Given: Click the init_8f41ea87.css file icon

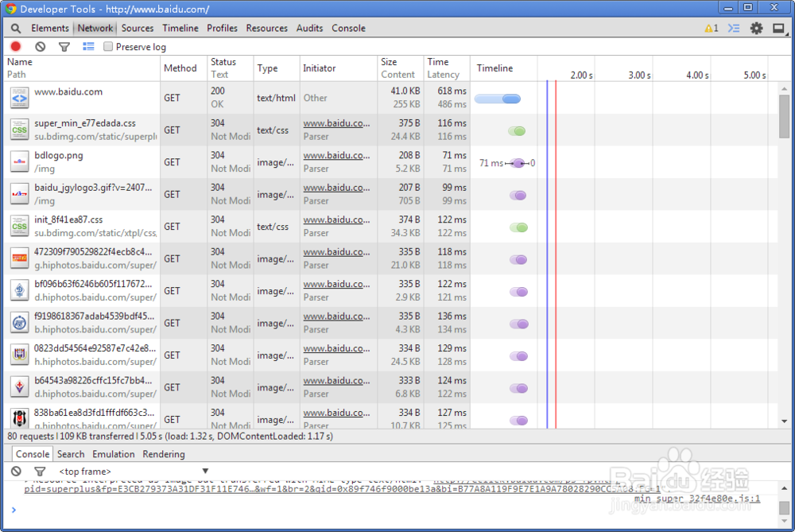Looking at the screenshot, I should point(19,227).
